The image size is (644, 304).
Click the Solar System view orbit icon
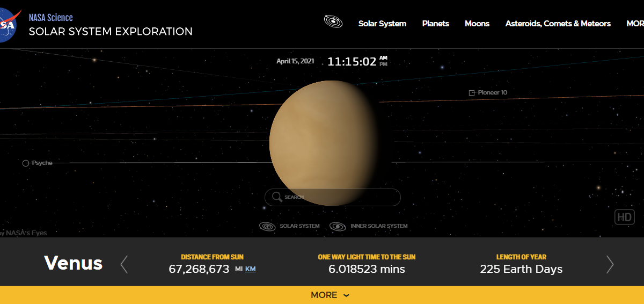[x=267, y=226]
